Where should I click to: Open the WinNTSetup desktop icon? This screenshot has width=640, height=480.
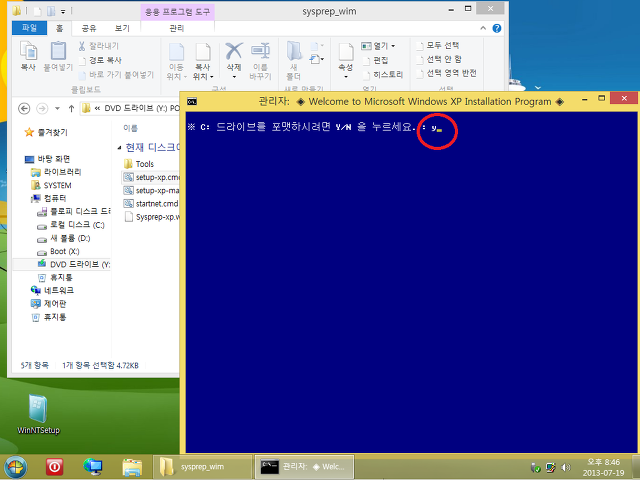pos(38,414)
